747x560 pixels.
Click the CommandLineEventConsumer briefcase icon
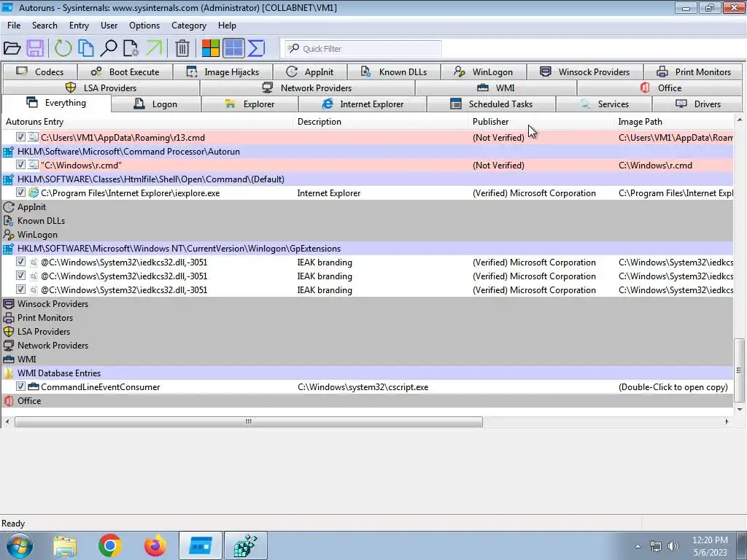click(34, 386)
